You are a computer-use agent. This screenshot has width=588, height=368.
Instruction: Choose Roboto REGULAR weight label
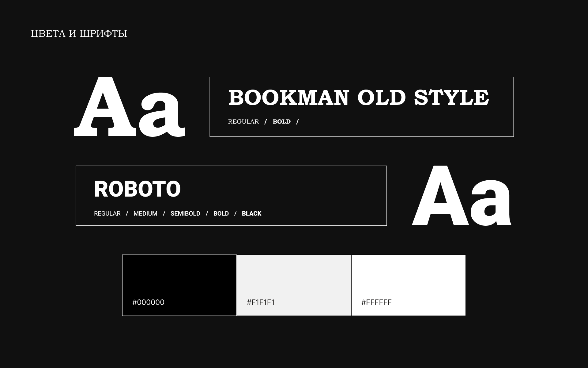107,213
